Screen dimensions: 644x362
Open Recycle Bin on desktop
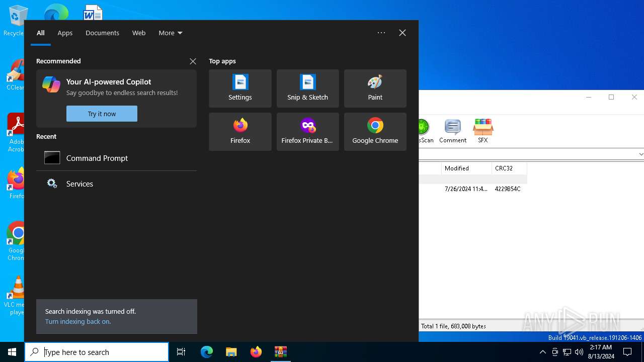coord(15,20)
